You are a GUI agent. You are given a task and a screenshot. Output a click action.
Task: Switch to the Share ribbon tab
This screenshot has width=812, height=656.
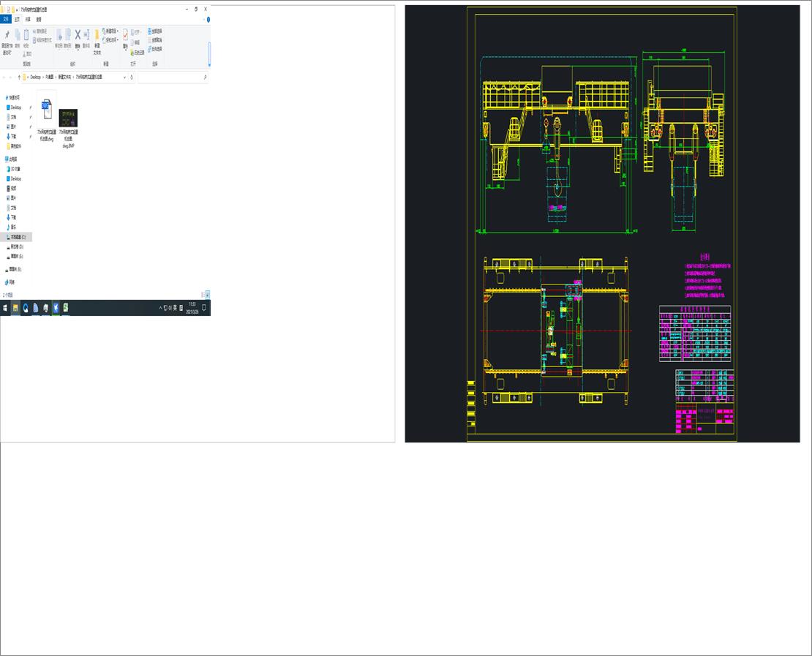[27, 20]
